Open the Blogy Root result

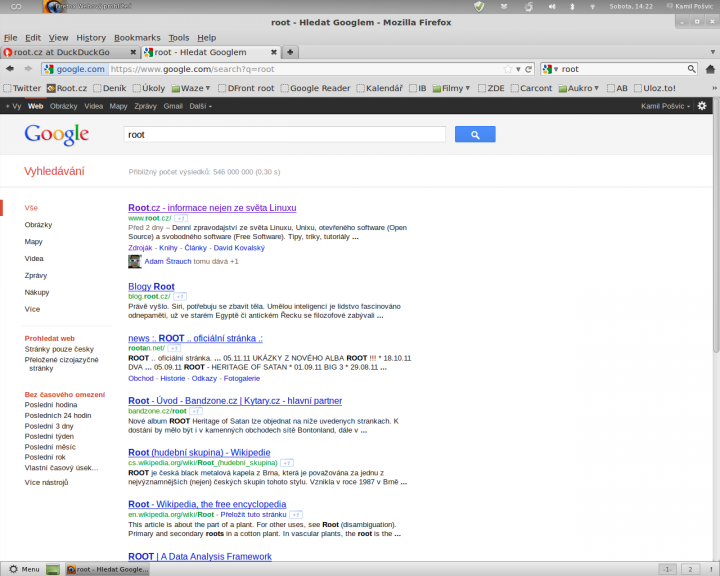(152, 287)
